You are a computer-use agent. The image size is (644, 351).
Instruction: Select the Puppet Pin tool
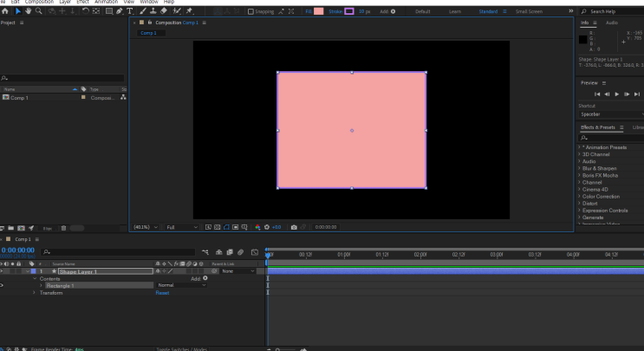(x=189, y=11)
